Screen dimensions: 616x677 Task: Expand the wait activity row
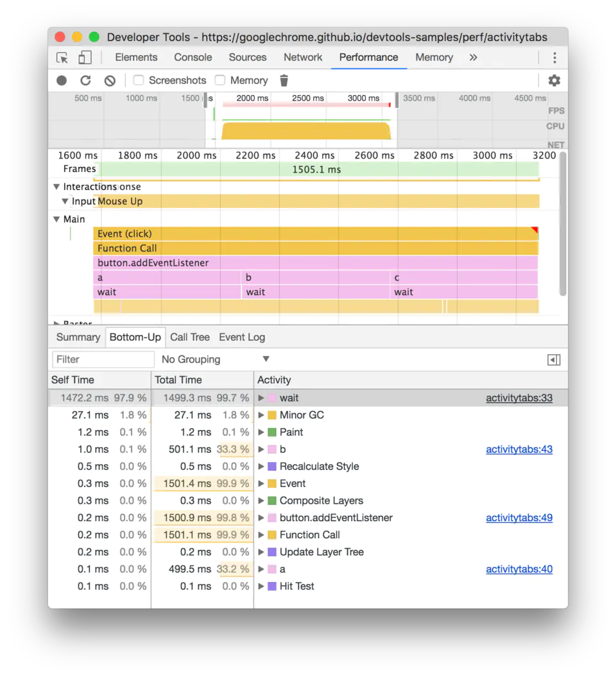click(261, 397)
